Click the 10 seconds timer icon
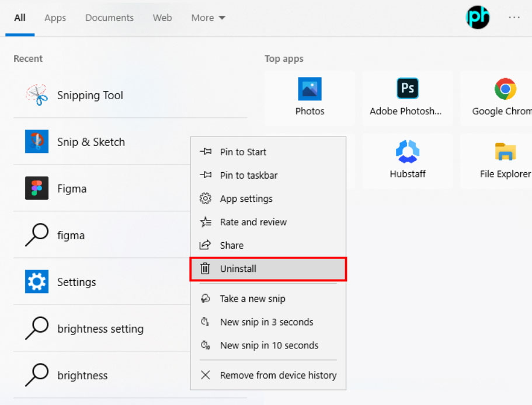The height and width of the screenshot is (405, 532). pos(206,345)
